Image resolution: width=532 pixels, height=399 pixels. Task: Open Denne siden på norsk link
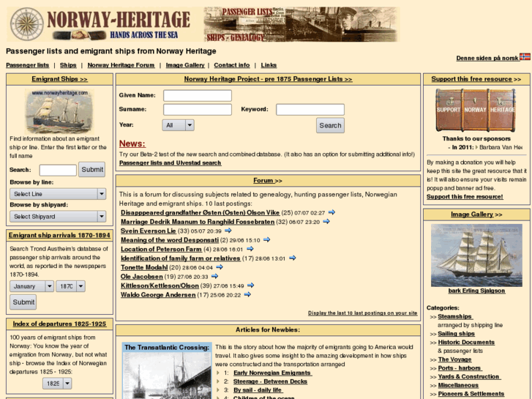point(487,58)
